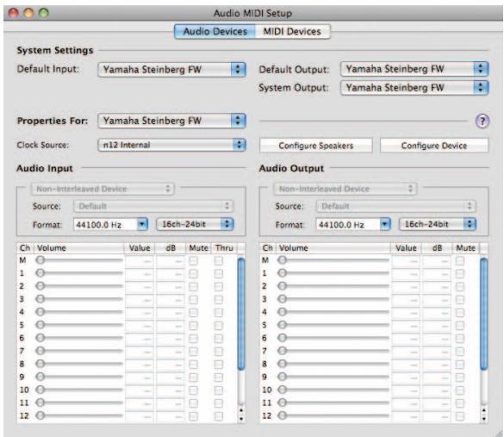Open Audio Output 16ch-24bit format dropdown
504x437 pixels.
(x=438, y=224)
